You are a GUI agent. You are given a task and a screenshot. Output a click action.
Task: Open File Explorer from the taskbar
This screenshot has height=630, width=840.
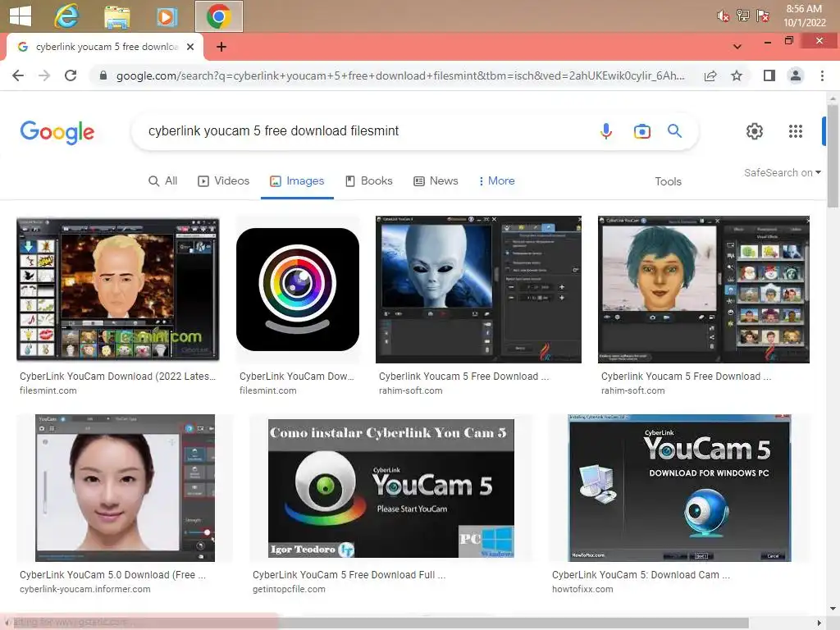coord(116,16)
